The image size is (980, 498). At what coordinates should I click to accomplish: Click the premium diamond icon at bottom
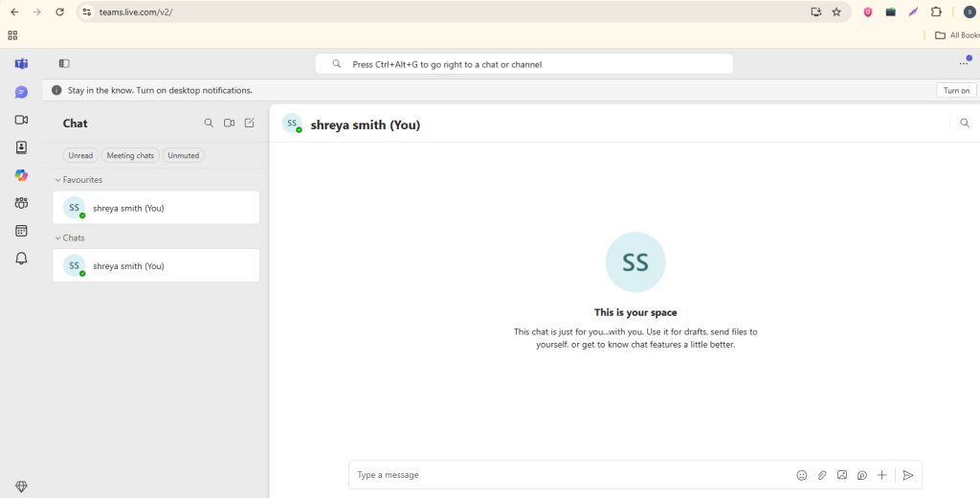coord(21,487)
